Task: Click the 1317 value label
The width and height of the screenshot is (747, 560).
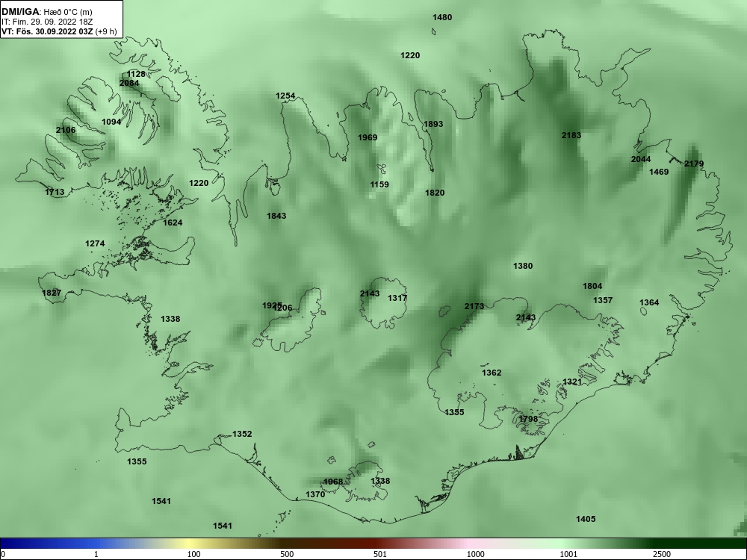Action: (397, 298)
